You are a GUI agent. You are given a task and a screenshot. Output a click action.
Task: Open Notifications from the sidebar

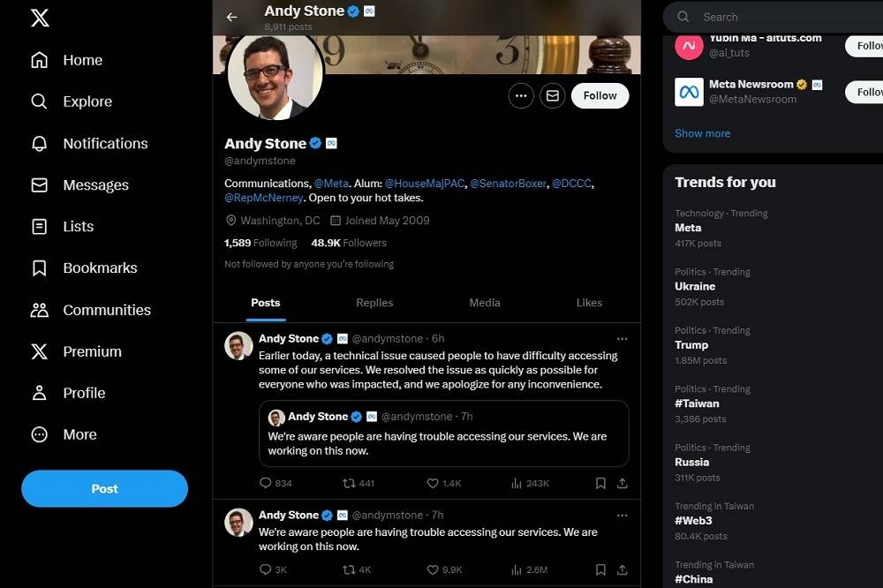(90, 144)
